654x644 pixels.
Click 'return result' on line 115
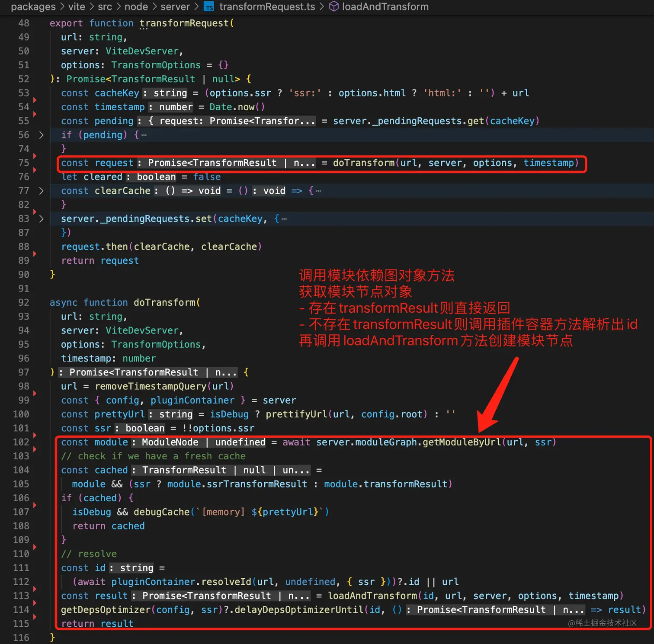97,624
